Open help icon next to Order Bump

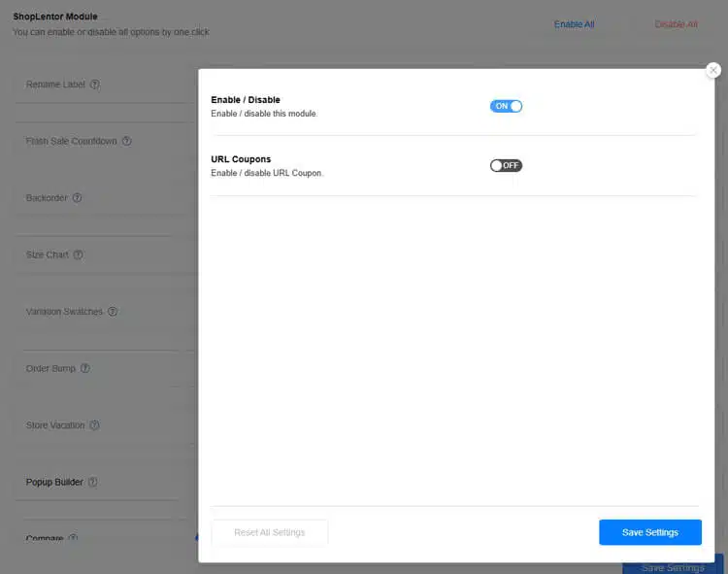(x=85, y=368)
